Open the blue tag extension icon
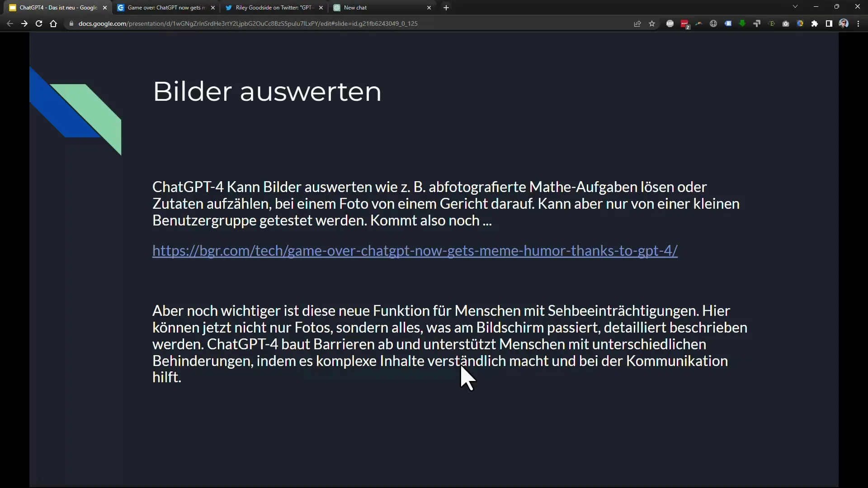The image size is (868, 488). (728, 23)
